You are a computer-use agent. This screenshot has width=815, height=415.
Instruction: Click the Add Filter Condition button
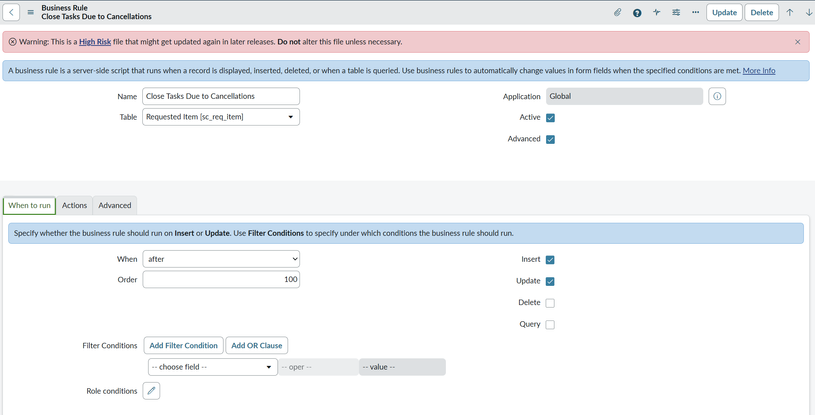point(183,346)
